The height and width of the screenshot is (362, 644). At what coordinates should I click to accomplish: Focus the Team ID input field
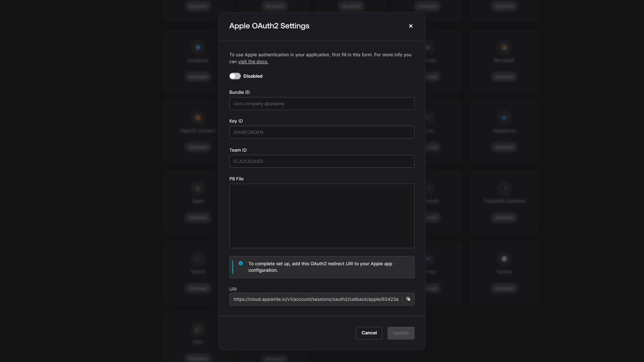click(x=322, y=161)
